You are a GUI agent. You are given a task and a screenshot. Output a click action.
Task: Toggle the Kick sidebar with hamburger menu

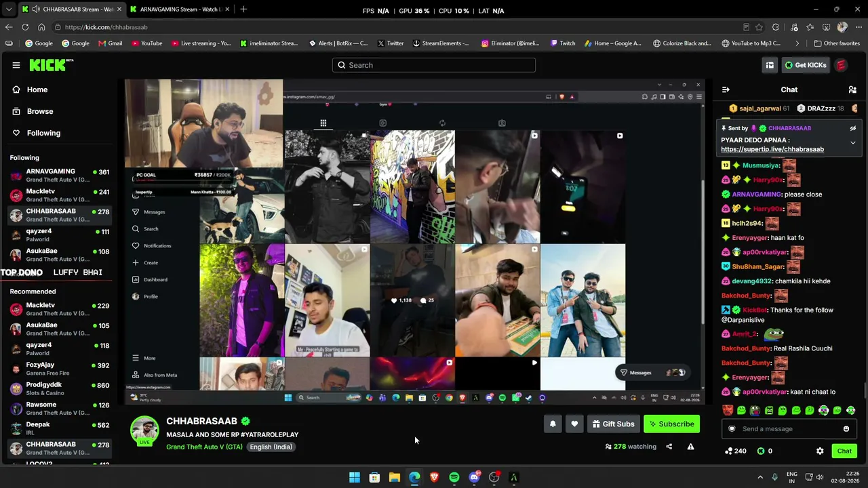coord(16,65)
